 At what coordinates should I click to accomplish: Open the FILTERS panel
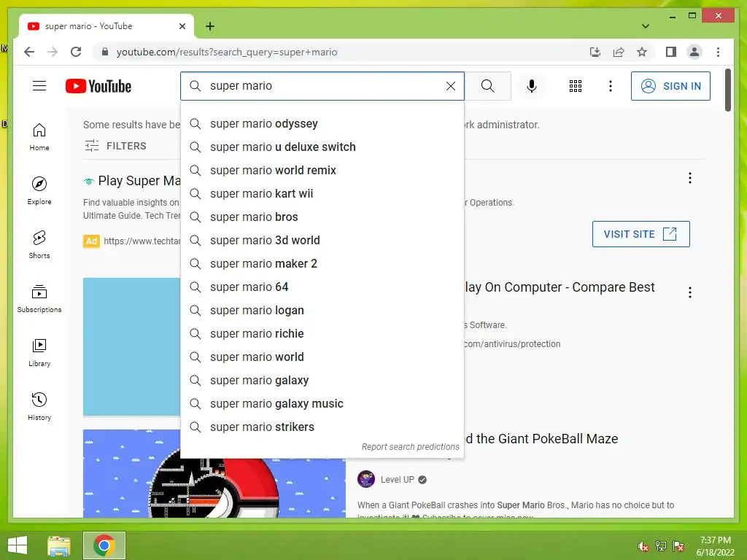click(x=115, y=146)
